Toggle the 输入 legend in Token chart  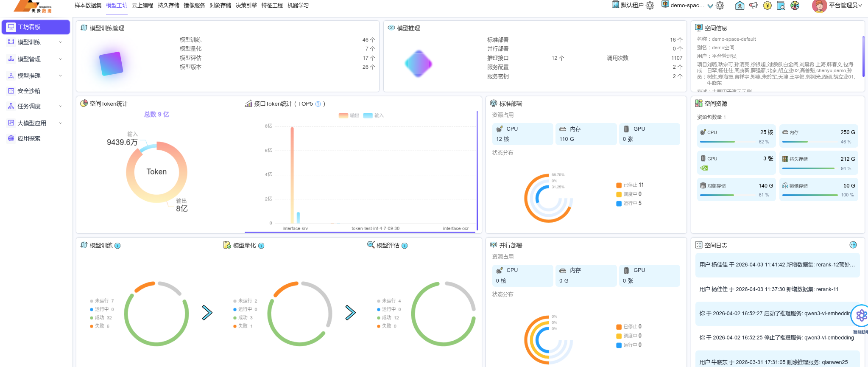[374, 115]
